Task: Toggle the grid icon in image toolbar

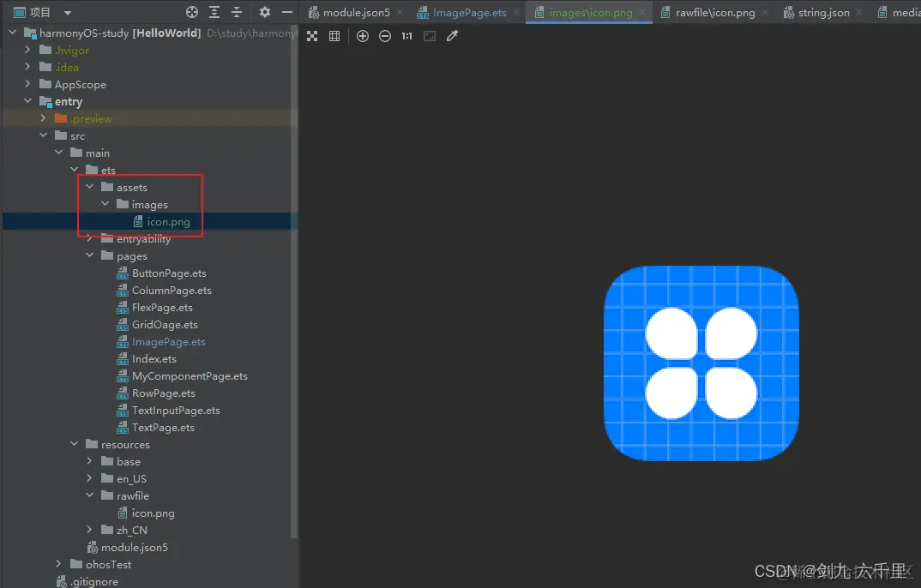Action: pos(334,36)
